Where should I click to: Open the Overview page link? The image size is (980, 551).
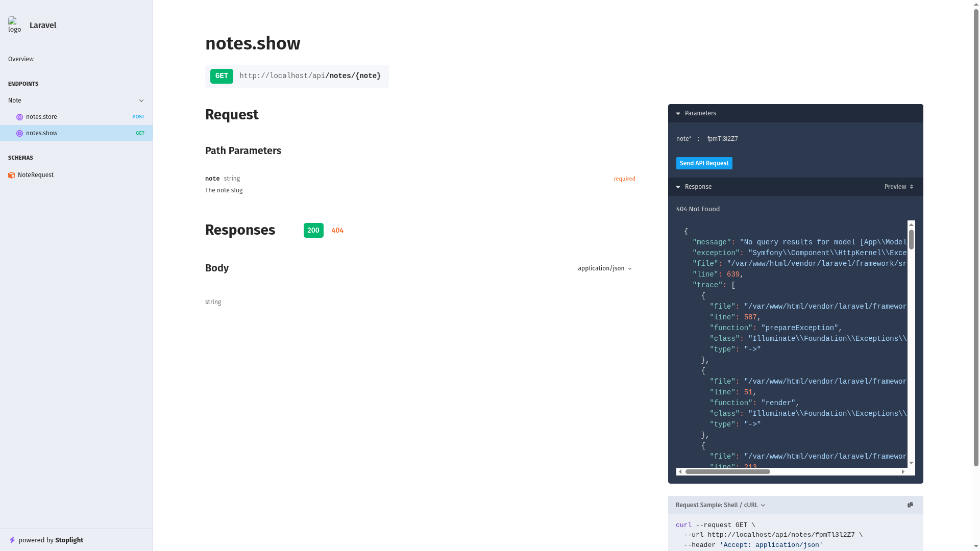(21, 59)
